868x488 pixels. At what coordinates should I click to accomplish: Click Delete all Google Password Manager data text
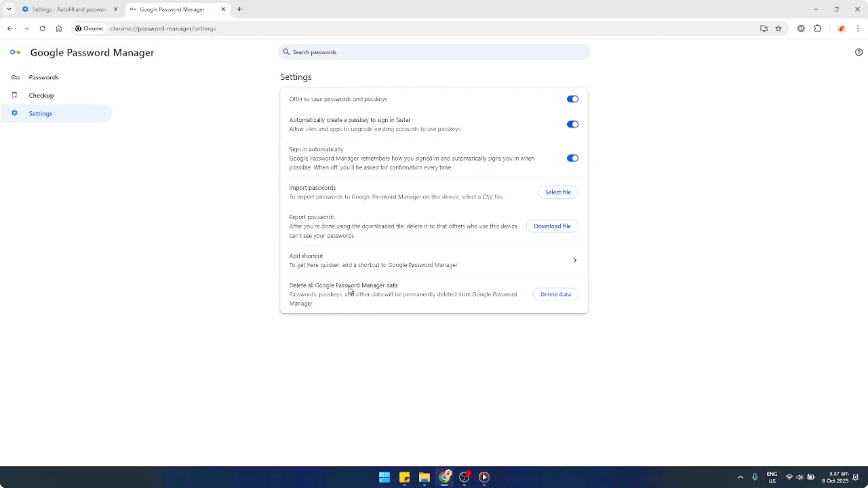pos(343,285)
